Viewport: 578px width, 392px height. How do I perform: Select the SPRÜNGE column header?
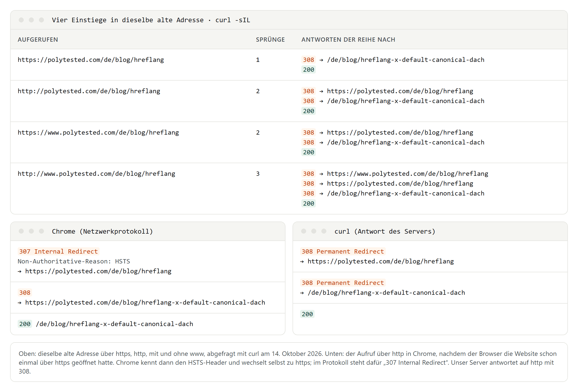click(270, 40)
